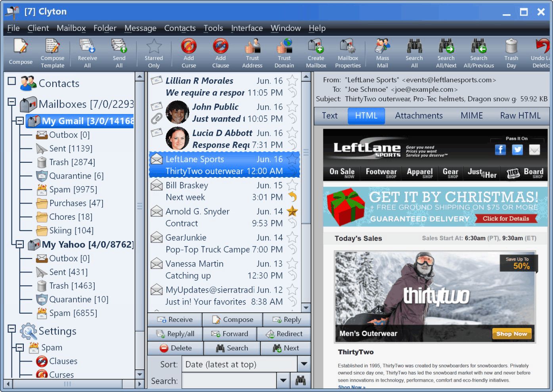Switch to the Raw HTML tab
This screenshot has width=553, height=392.
(520, 116)
